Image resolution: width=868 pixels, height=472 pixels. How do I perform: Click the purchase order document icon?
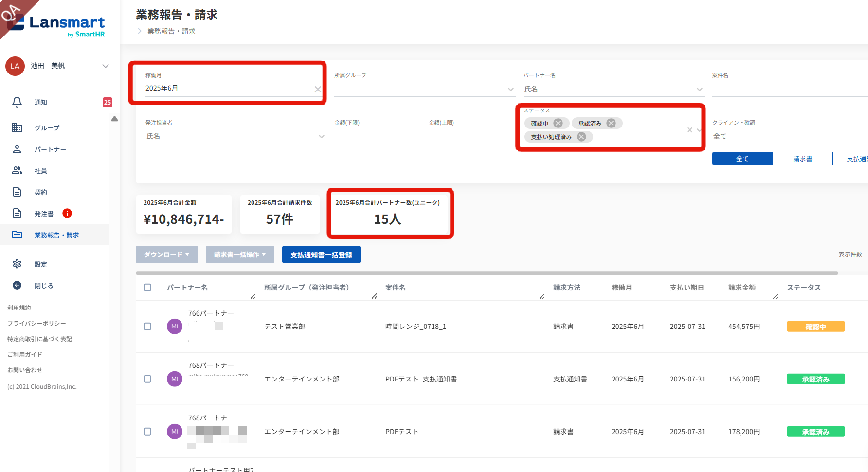coord(17,213)
